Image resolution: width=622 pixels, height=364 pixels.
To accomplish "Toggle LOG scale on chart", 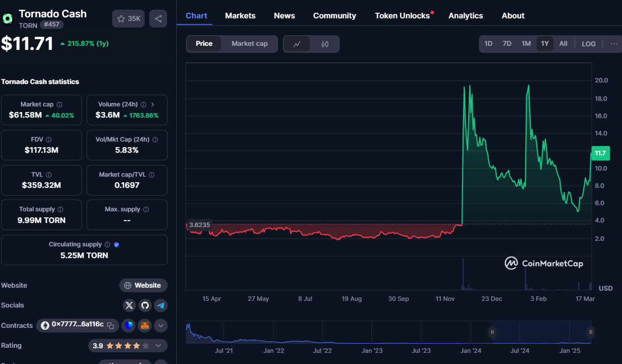I will coord(588,44).
